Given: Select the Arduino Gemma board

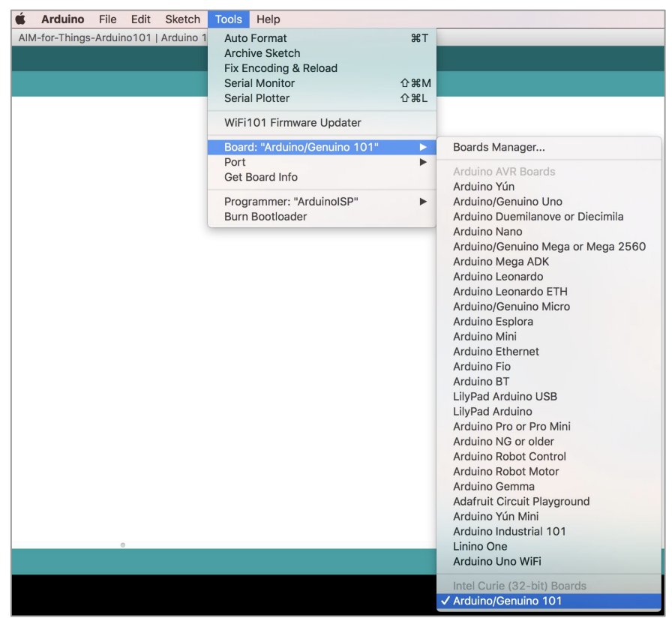Looking at the screenshot, I should tap(549, 487).
